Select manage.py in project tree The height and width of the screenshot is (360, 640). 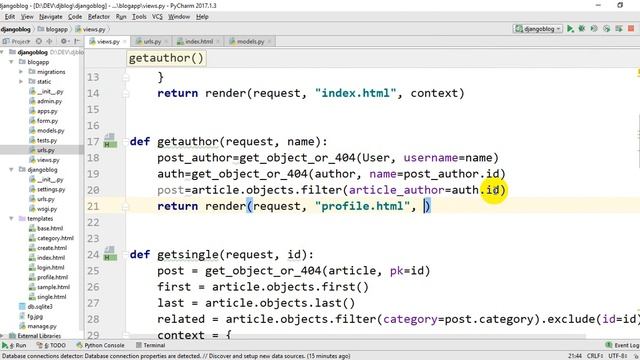tap(38, 327)
